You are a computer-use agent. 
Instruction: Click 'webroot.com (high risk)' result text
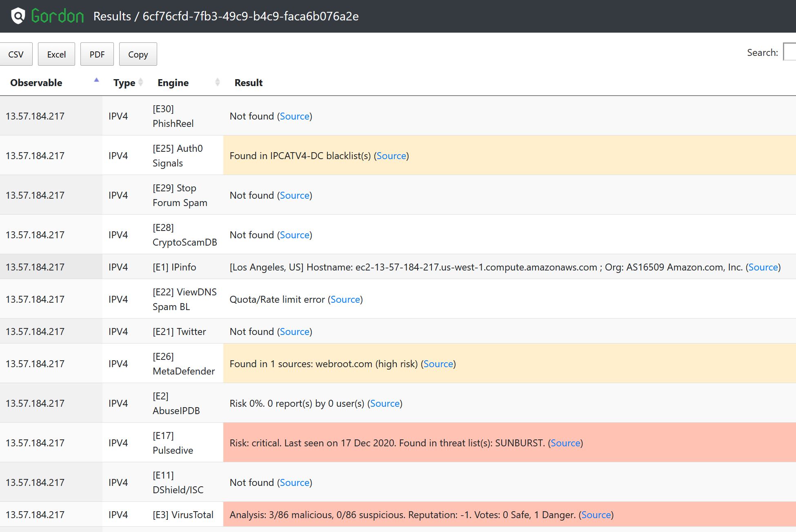[367, 364]
